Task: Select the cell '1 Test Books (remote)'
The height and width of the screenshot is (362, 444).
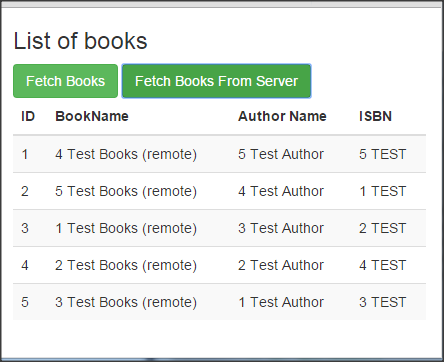Action: tap(126, 228)
